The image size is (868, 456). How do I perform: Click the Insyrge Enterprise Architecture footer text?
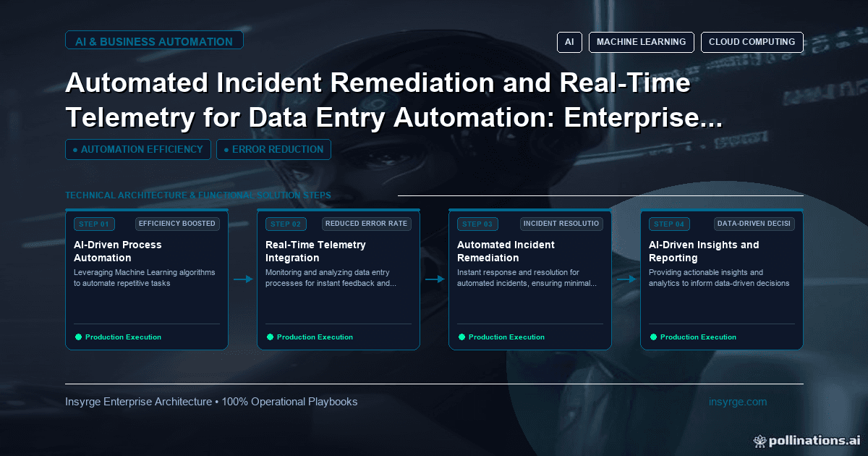click(211, 402)
